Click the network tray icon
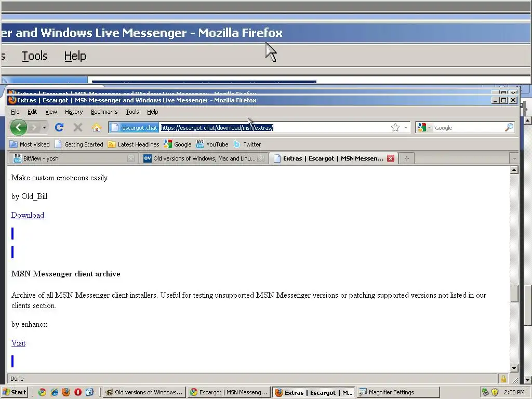The height and width of the screenshot is (399, 532). pos(486,392)
